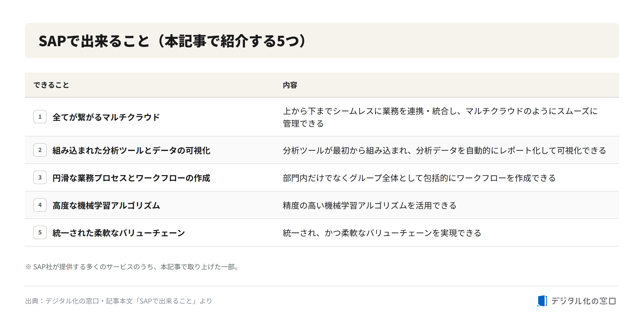The width and height of the screenshot is (644, 331).
Task: Click the number 3 badge icon
Action: pos(40,177)
